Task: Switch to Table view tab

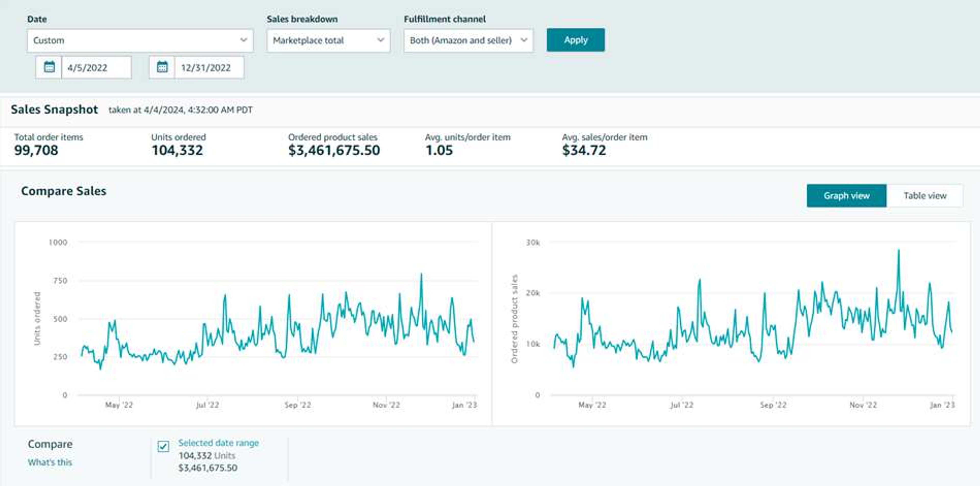Action: (925, 196)
